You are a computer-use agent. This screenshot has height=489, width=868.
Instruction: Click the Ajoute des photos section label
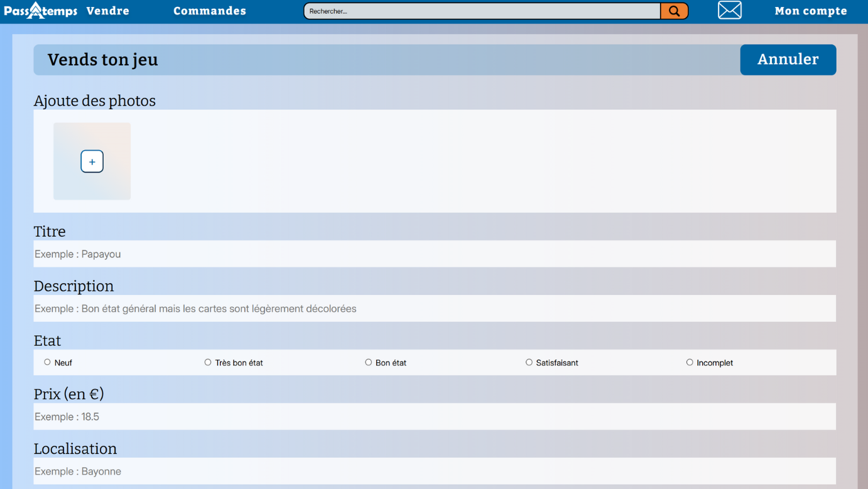point(95,100)
